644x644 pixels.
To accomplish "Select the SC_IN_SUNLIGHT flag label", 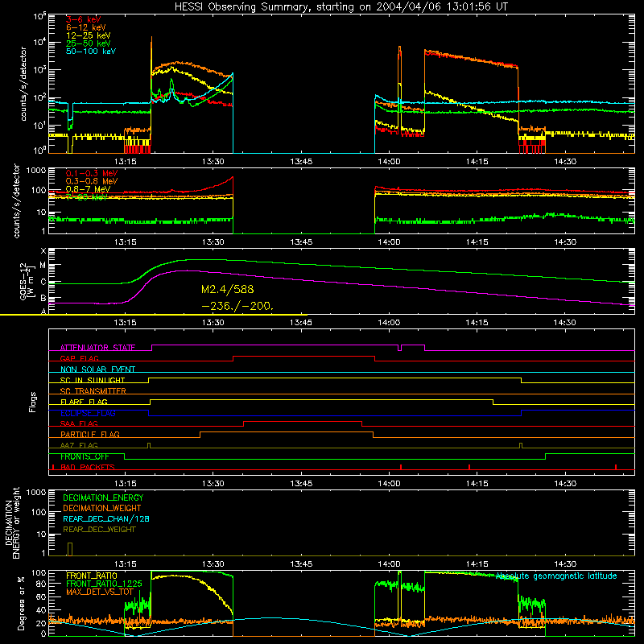I will coord(93,380).
